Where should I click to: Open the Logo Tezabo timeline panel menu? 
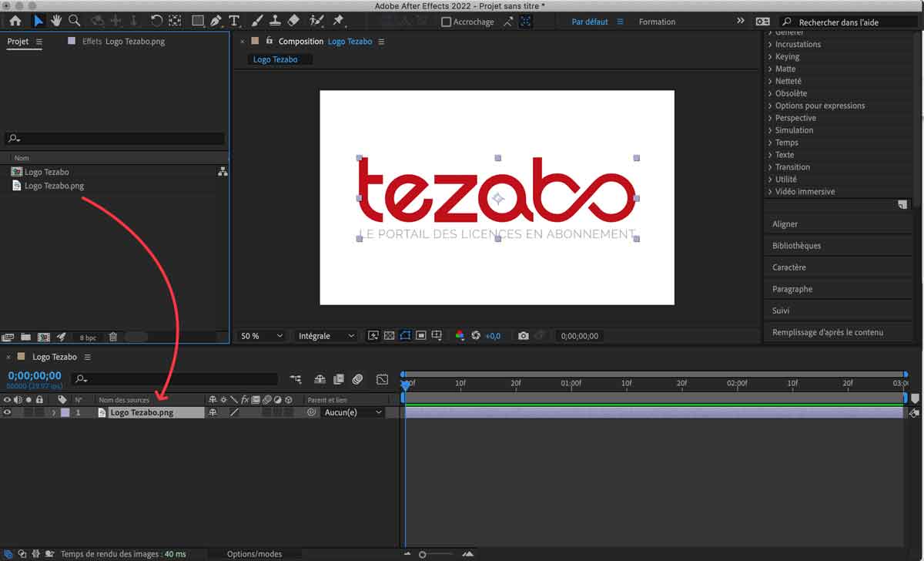pyautogui.click(x=88, y=358)
